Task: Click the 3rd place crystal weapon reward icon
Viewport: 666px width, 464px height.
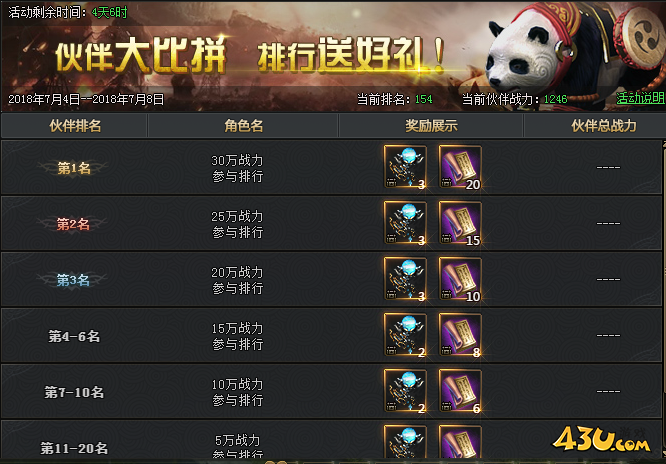Action: [405, 279]
